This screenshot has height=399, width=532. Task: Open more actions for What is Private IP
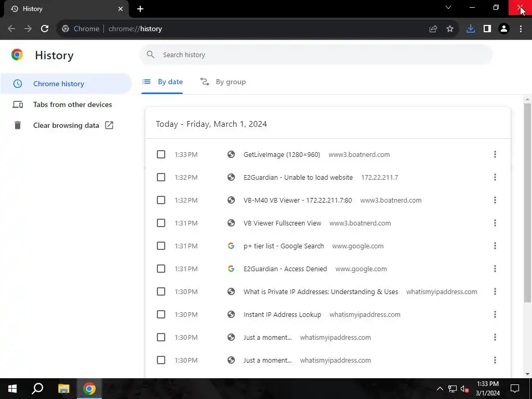point(495,291)
